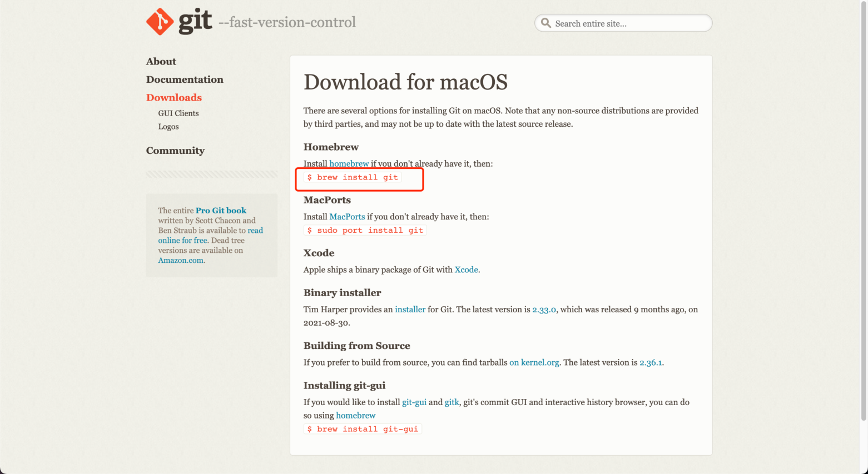Open the Amazon.com link
The image size is (868, 474).
(x=181, y=260)
